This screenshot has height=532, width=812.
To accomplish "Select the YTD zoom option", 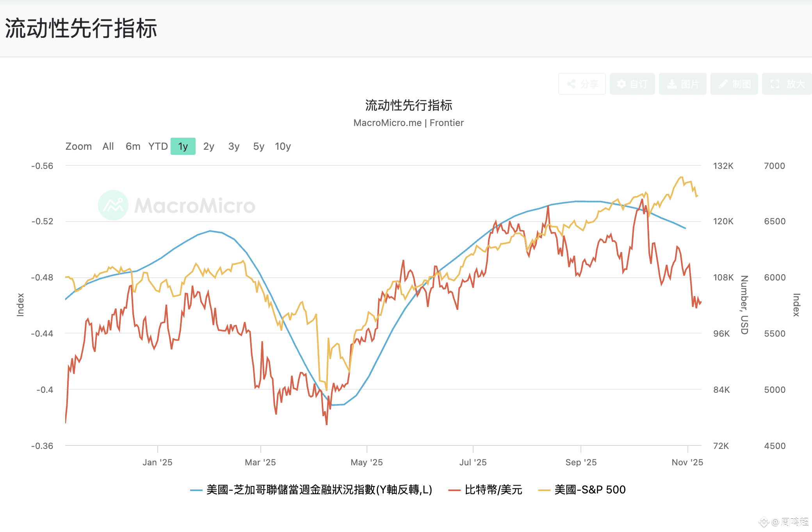I will pos(158,146).
